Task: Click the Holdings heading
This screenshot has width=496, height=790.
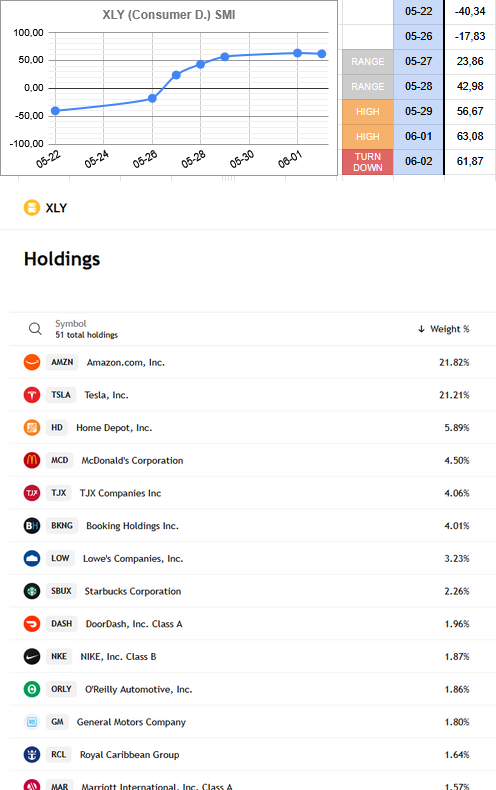Action: 62,259
